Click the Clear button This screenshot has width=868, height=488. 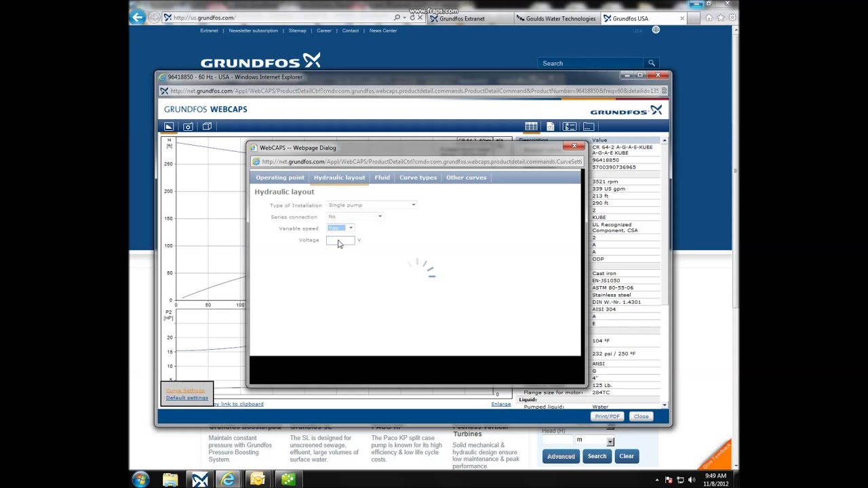(x=627, y=456)
